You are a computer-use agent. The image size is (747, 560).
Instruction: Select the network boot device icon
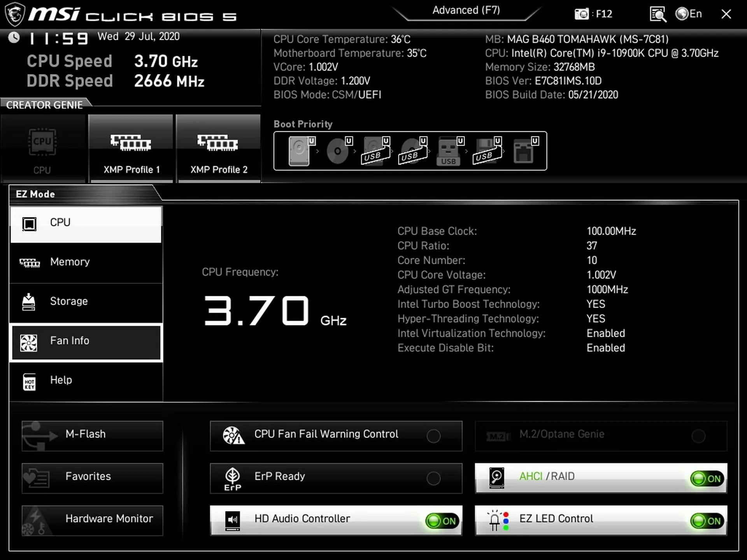point(524,151)
